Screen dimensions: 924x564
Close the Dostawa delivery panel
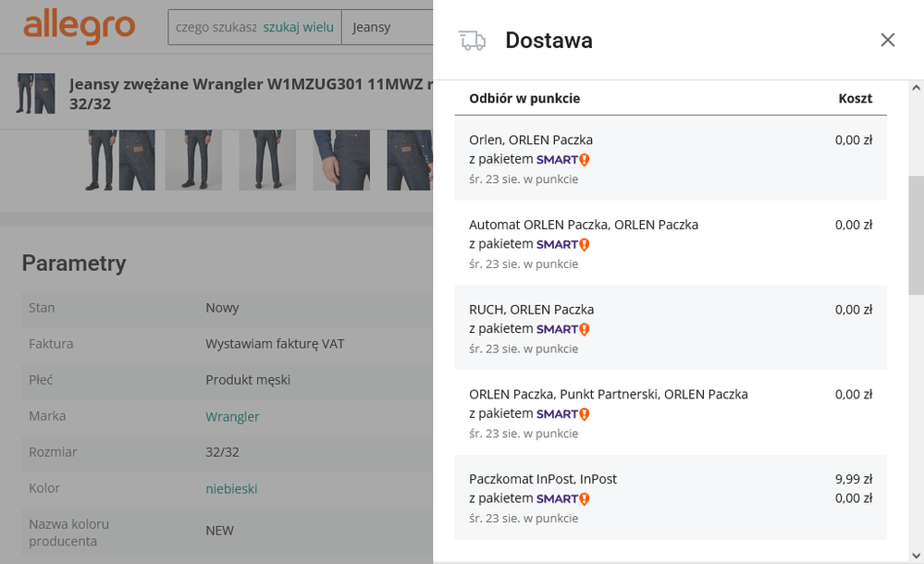coord(887,40)
